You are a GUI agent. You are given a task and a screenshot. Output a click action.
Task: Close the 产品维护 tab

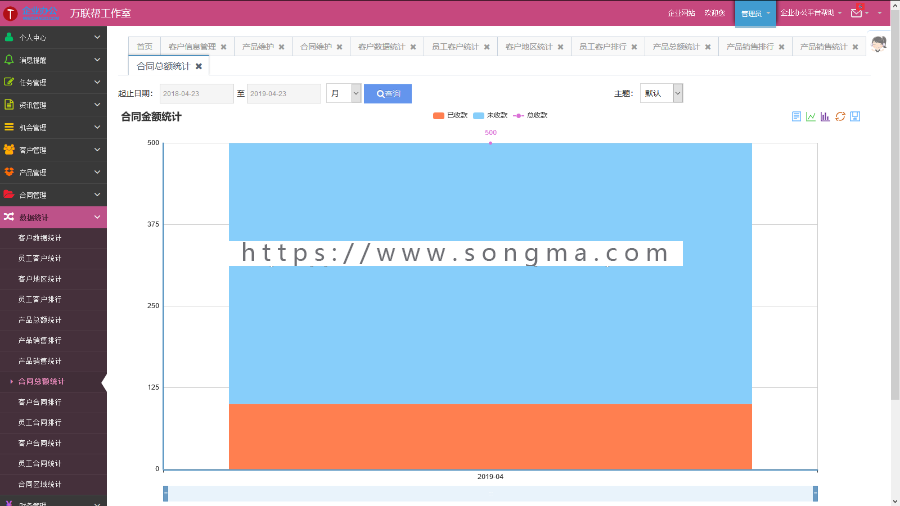pyautogui.click(x=281, y=47)
